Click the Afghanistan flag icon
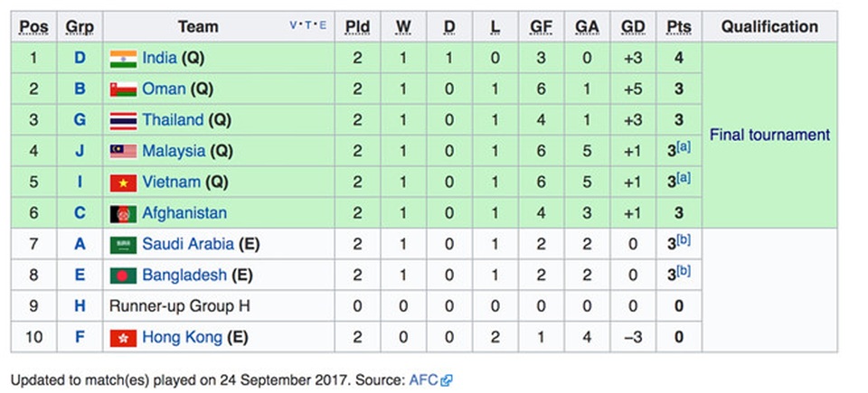Viewport: 868px width, 393px height. pos(123,213)
